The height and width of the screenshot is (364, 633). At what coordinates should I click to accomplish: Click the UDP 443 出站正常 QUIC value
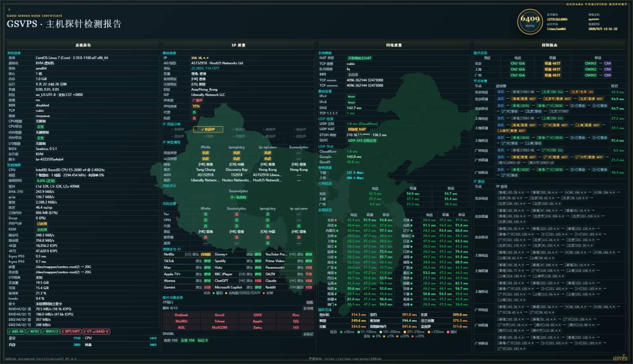point(362,140)
